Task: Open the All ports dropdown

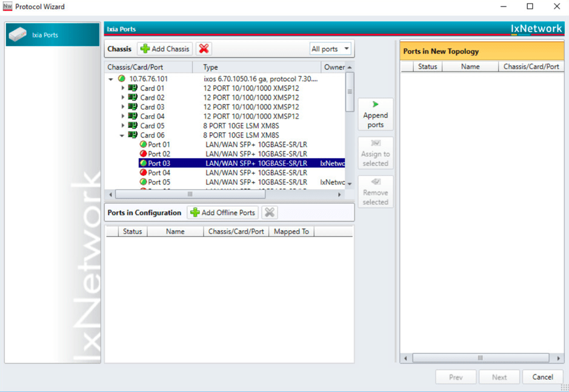Action: [330, 48]
